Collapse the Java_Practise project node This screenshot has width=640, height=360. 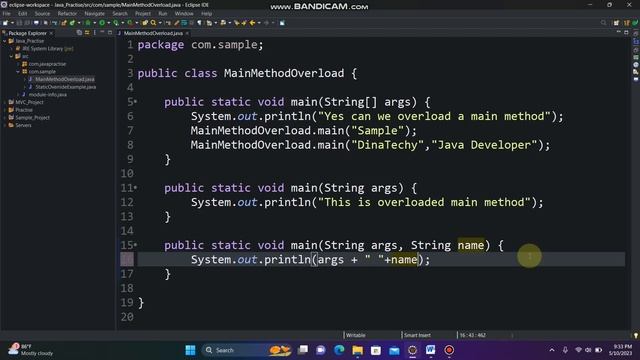pyautogui.click(x=4, y=41)
